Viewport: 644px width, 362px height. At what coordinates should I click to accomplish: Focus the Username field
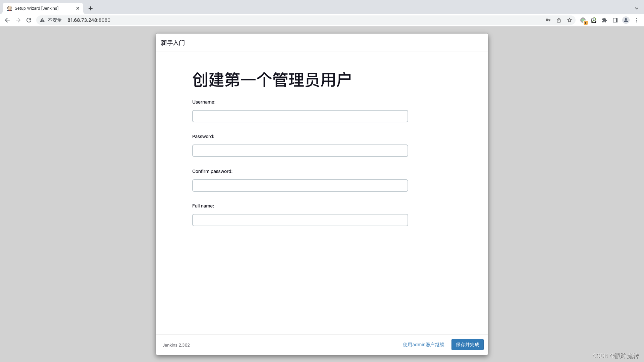(x=300, y=116)
